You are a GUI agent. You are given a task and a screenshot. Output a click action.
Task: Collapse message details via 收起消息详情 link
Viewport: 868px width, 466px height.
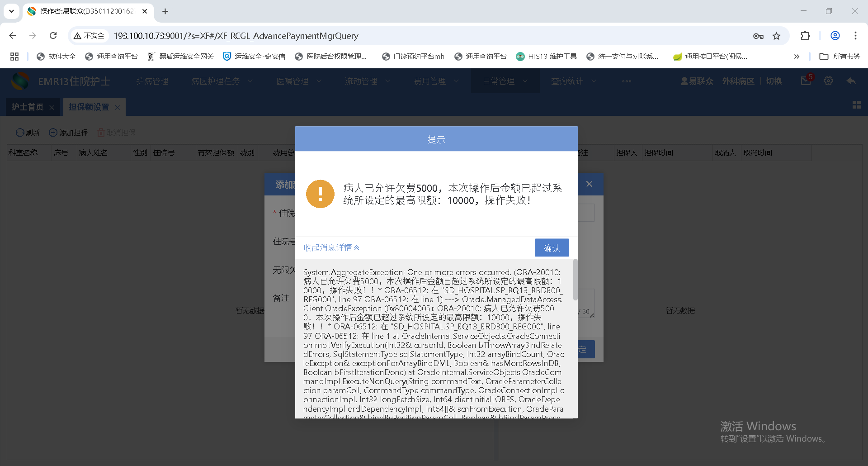click(331, 247)
